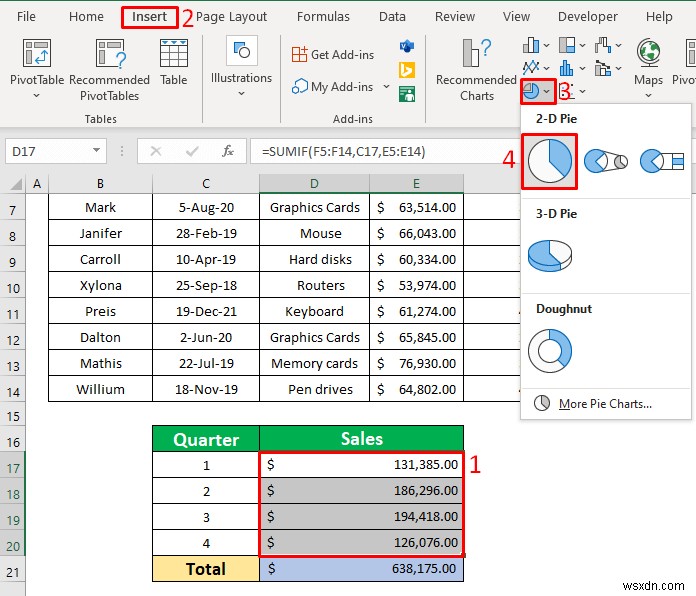Click the Insert Hierarchy Chart icon

coord(567,45)
